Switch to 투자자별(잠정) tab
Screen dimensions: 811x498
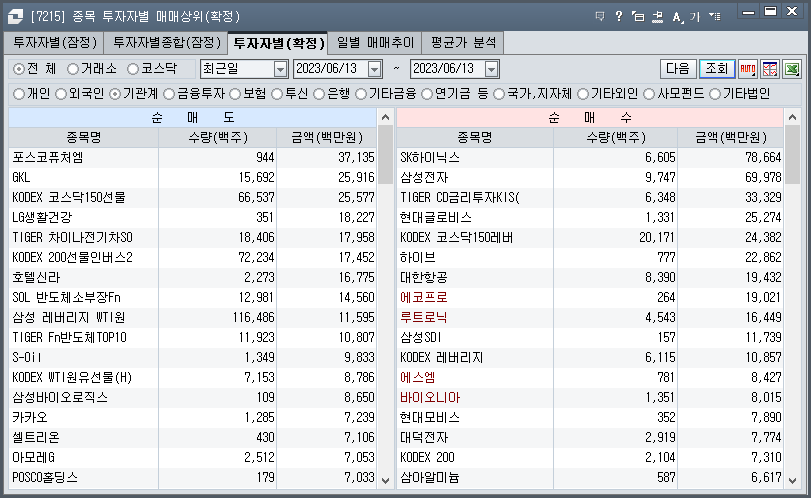(x=55, y=42)
